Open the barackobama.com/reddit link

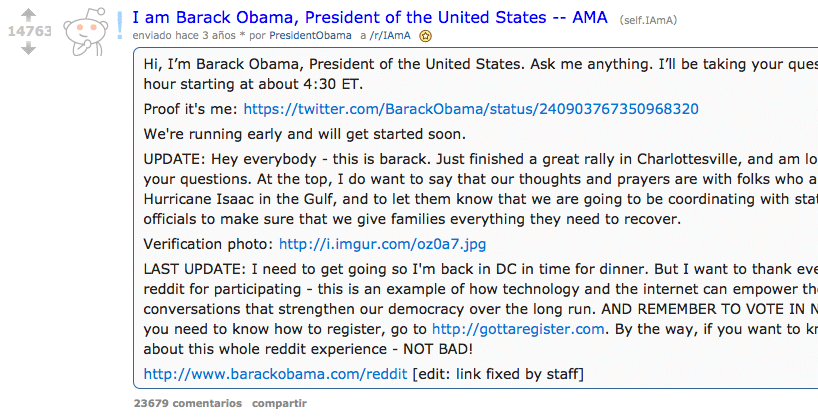[275, 374]
